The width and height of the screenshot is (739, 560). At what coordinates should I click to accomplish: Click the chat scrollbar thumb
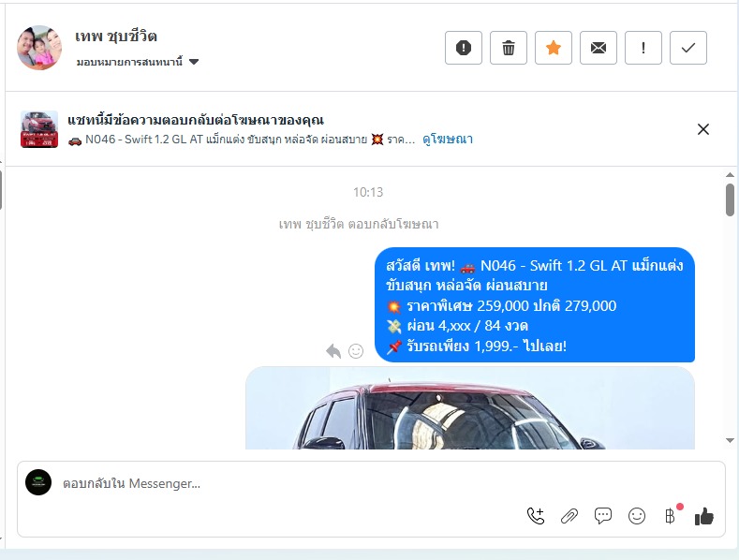coord(730,199)
